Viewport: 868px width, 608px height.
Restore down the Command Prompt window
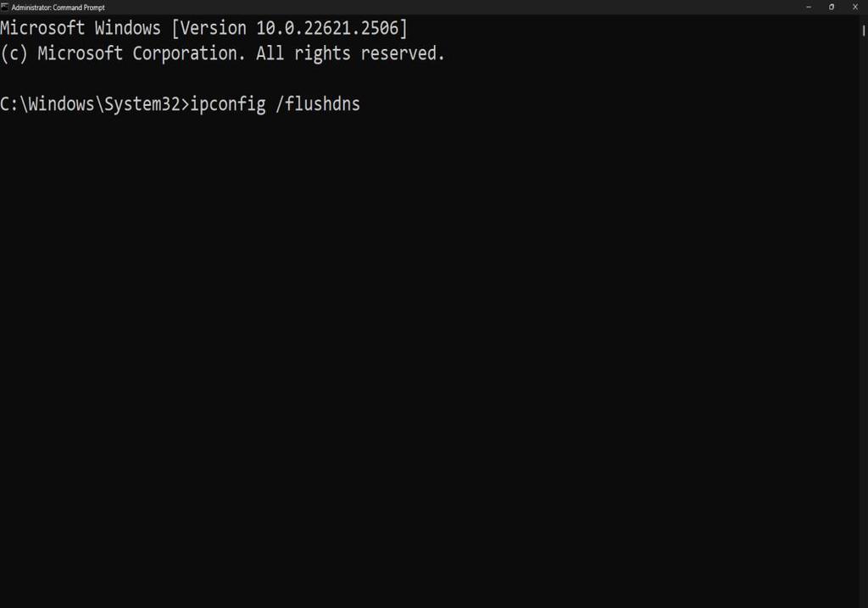832,7
